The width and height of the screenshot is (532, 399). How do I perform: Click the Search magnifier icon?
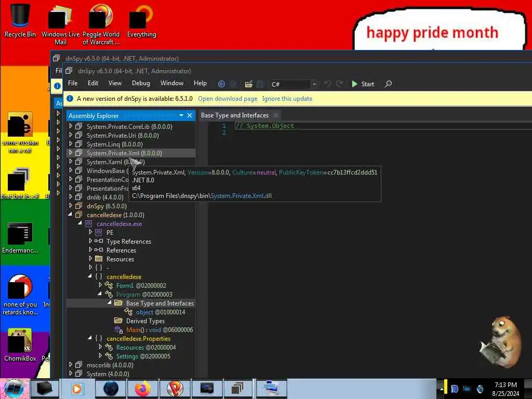[389, 84]
